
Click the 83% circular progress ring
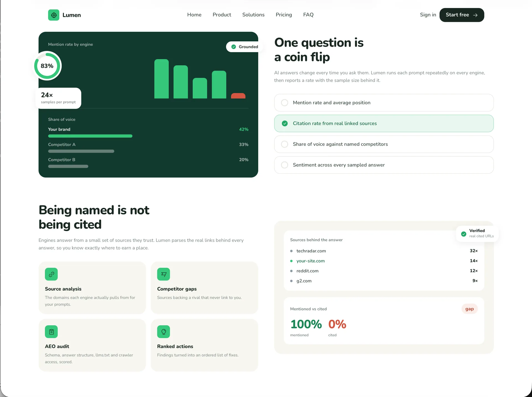[47, 66]
